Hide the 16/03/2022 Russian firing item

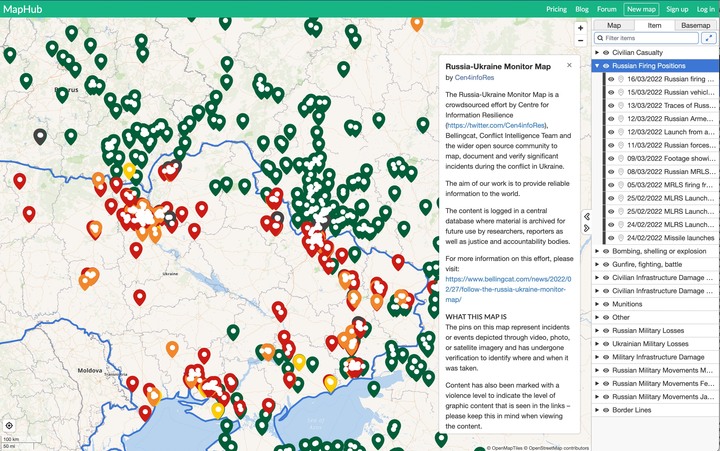[x=611, y=79]
